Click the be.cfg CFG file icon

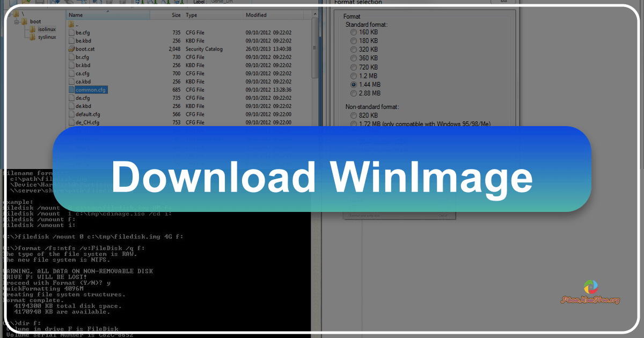click(71, 32)
